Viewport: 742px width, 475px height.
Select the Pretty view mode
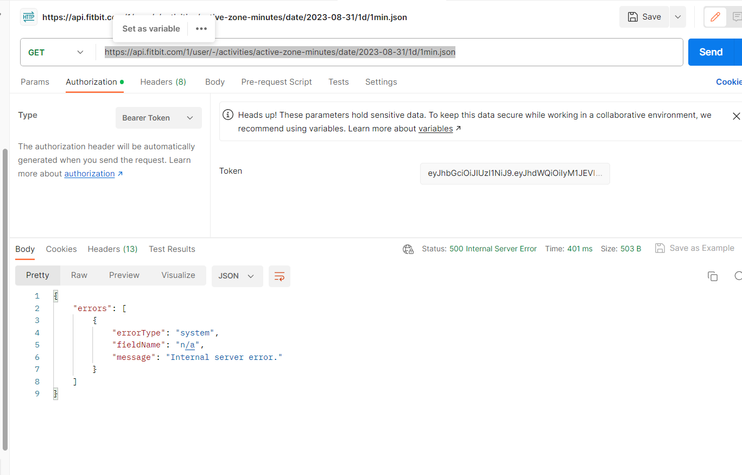[x=37, y=275]
